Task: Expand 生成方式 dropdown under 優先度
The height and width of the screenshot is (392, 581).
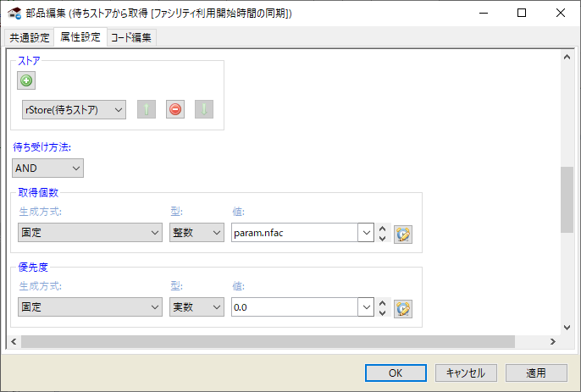Action: tap(90, 307)
